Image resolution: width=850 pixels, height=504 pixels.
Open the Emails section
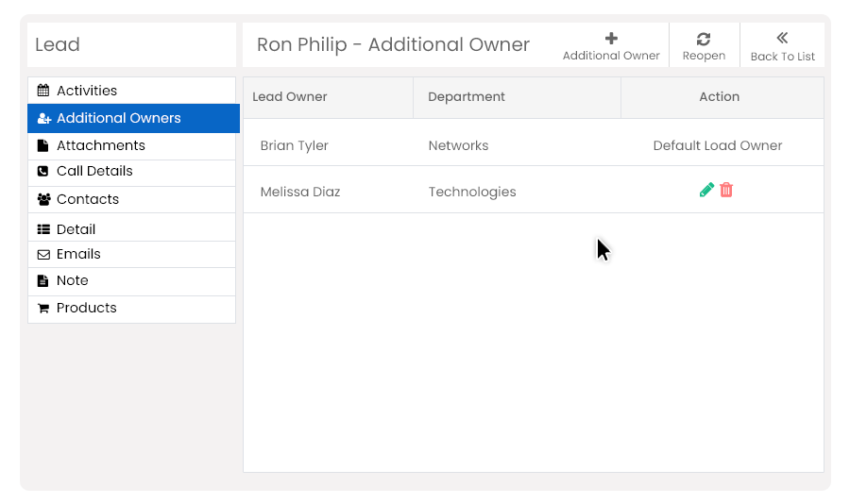click(x=131, y=254)
